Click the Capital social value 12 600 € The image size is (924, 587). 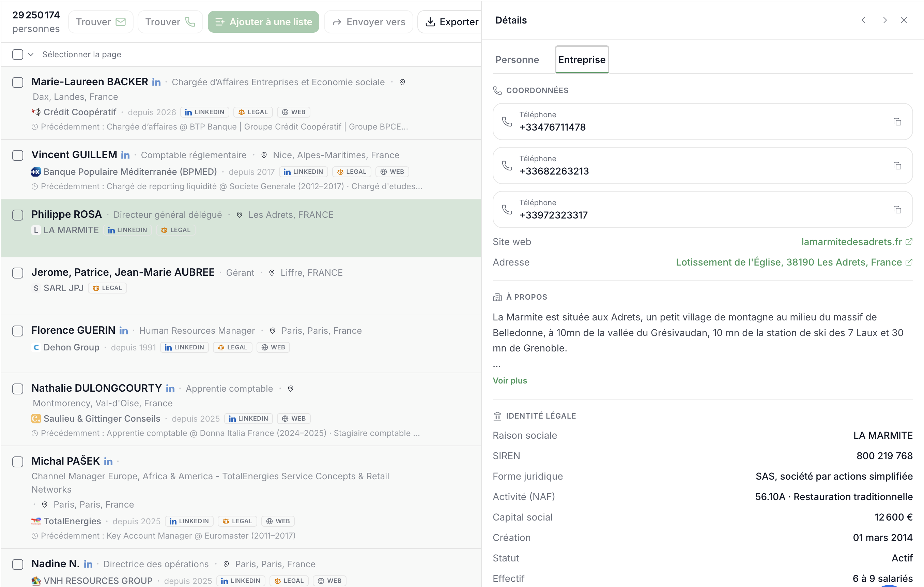click(893, 517)
